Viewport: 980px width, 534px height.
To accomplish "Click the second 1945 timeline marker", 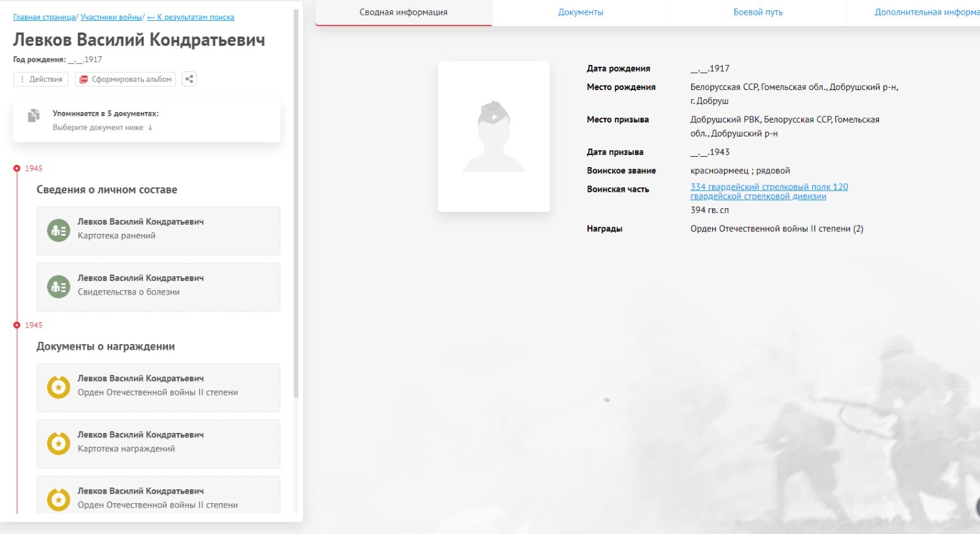I will [17, 325].
